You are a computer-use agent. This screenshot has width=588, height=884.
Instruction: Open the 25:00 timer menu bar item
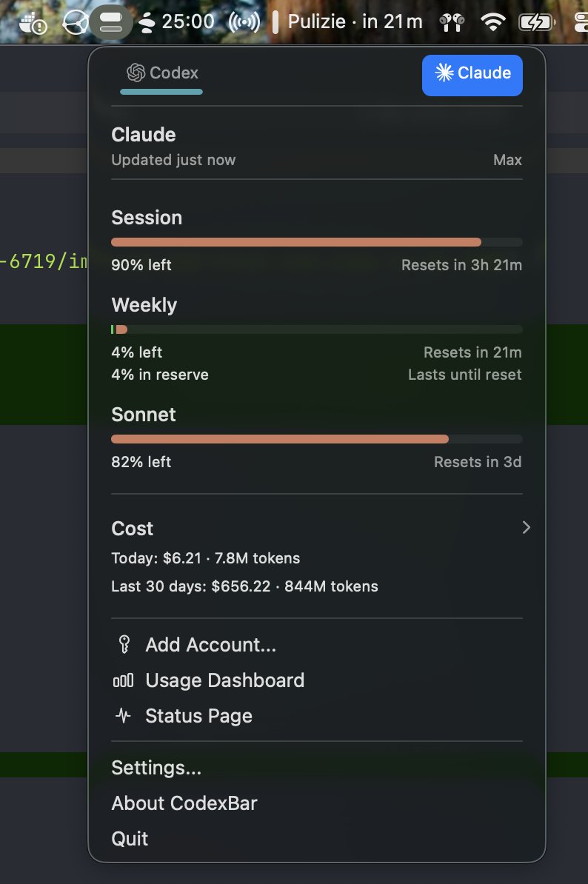point(176,22)
